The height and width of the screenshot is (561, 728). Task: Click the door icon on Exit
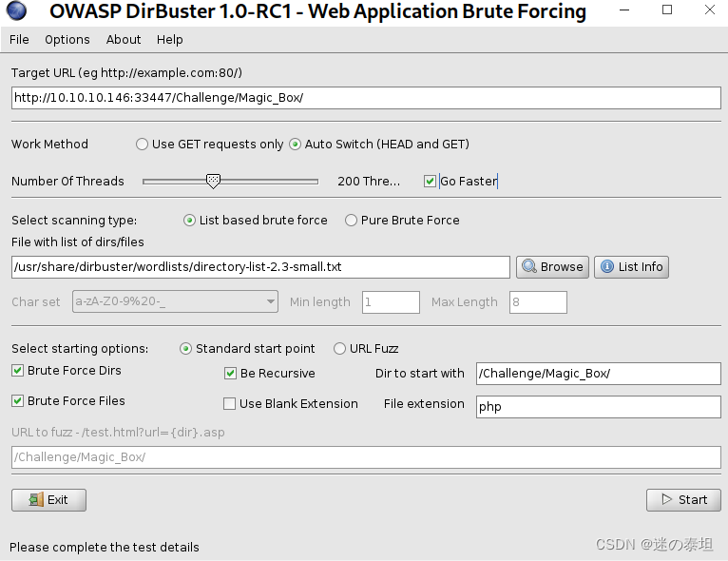(36, 500)
